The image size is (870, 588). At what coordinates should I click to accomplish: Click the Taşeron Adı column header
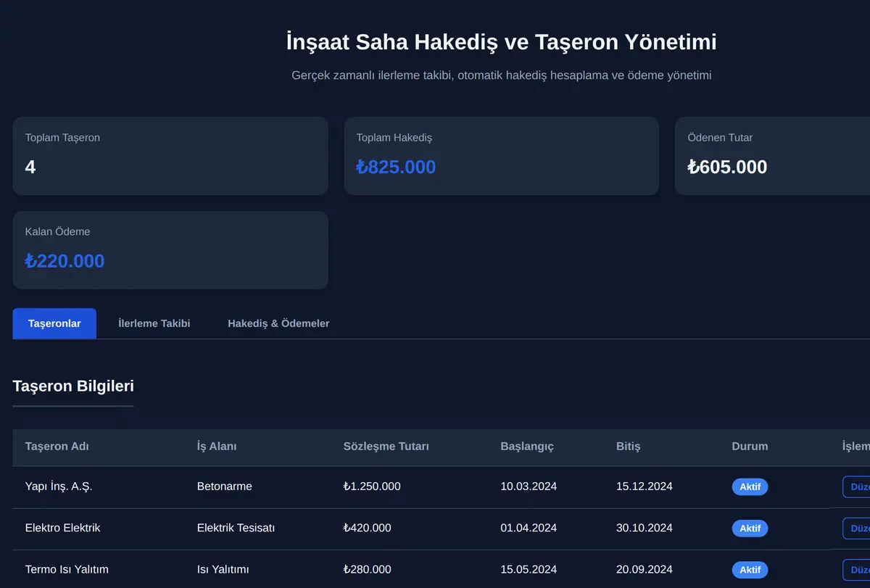click(57, 447)
